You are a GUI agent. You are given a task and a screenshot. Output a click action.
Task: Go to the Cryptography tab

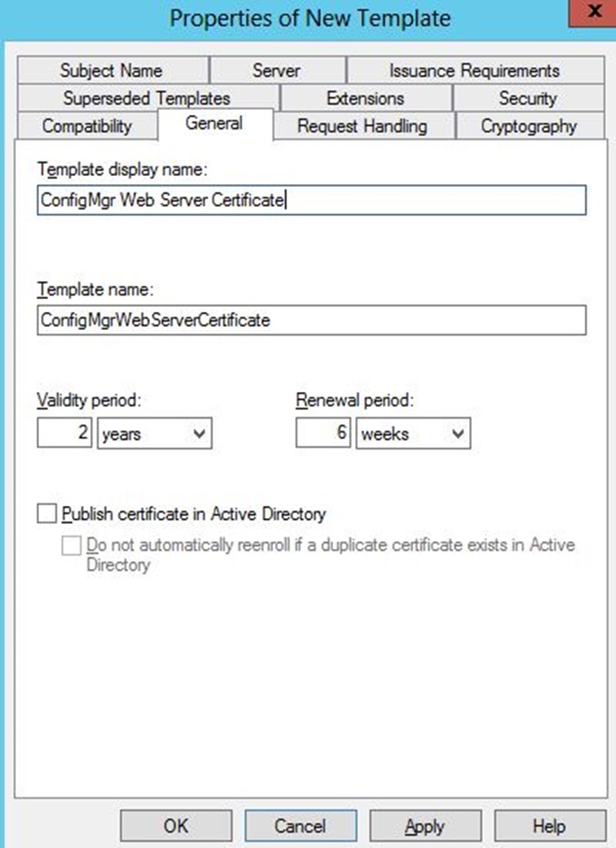point(530,126)
